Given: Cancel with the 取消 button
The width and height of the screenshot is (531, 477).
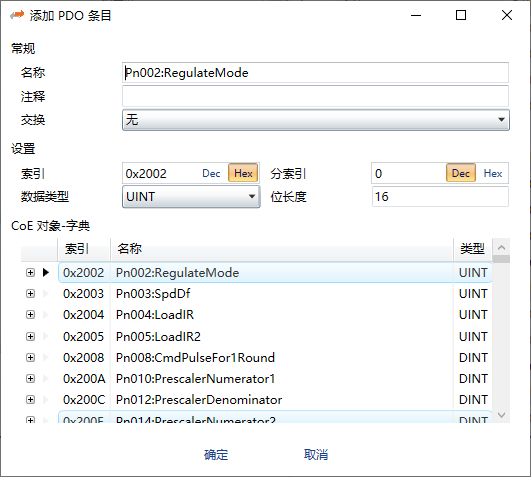Looking at the screenshot, I should (316, 455).
